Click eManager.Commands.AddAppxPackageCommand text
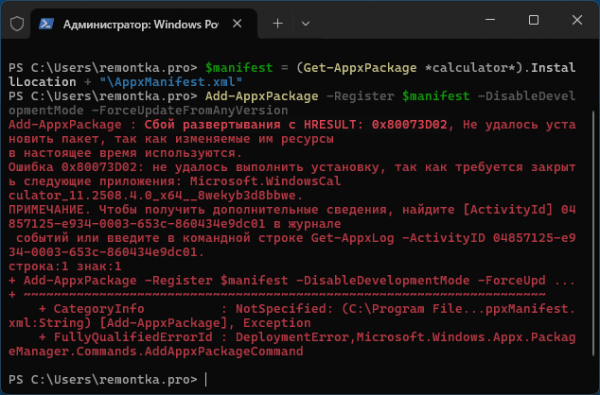 pos(155,351)
